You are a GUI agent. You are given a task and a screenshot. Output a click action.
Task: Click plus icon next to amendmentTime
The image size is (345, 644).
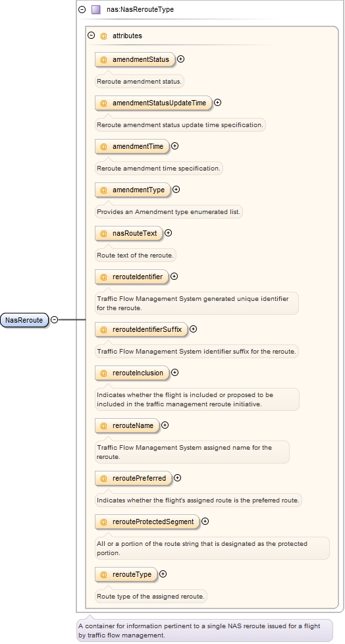point(174,146)
